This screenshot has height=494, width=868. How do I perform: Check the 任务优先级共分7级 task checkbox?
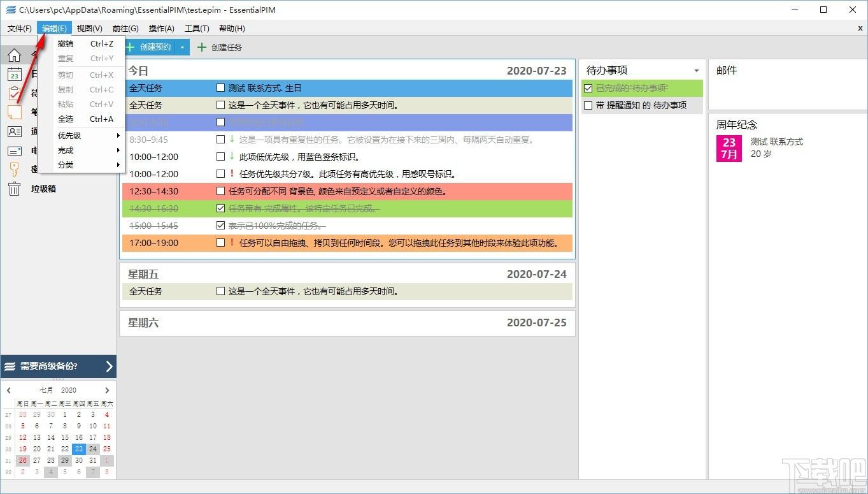[220, 173]
